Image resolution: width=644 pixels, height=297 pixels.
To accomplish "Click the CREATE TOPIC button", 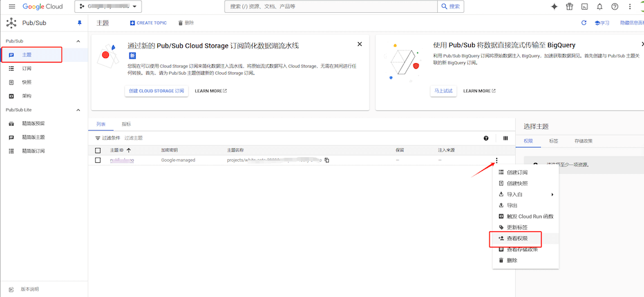I will click(148, 23).
